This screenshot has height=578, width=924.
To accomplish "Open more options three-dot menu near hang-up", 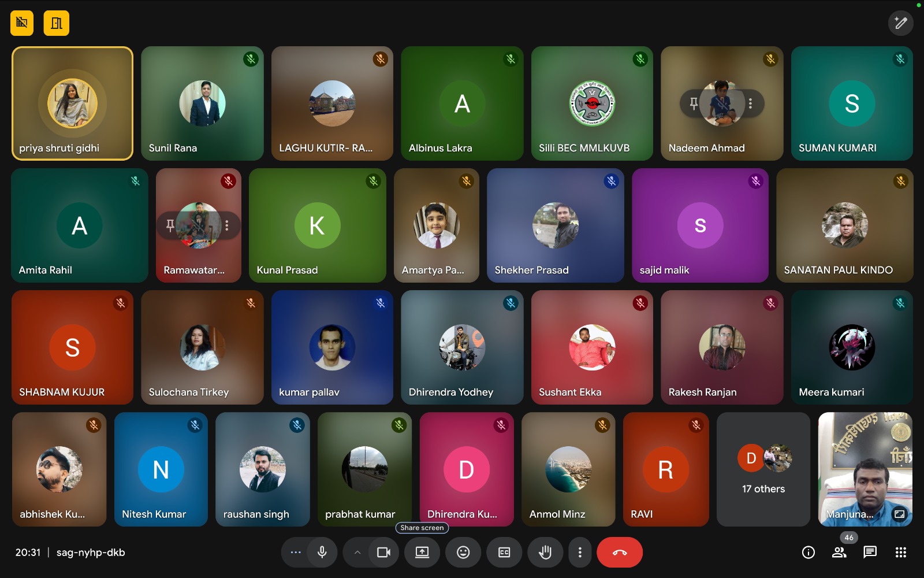I will click(x=580, y=553).
